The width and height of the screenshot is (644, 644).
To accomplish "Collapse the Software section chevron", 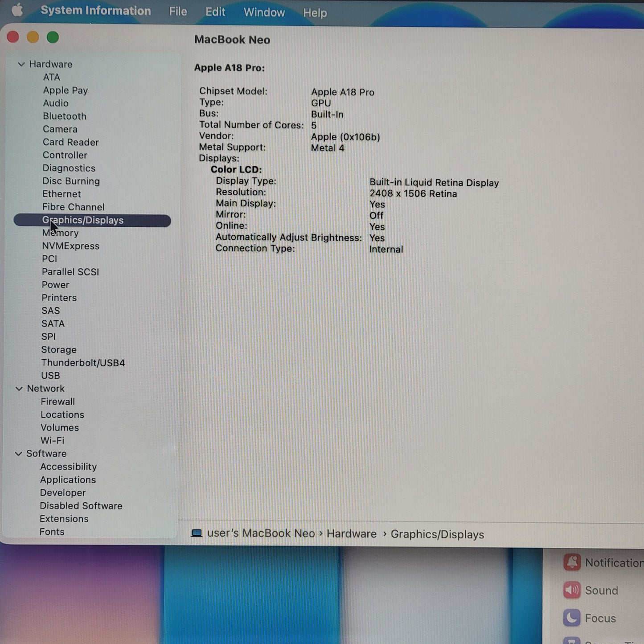I will 19,454.
